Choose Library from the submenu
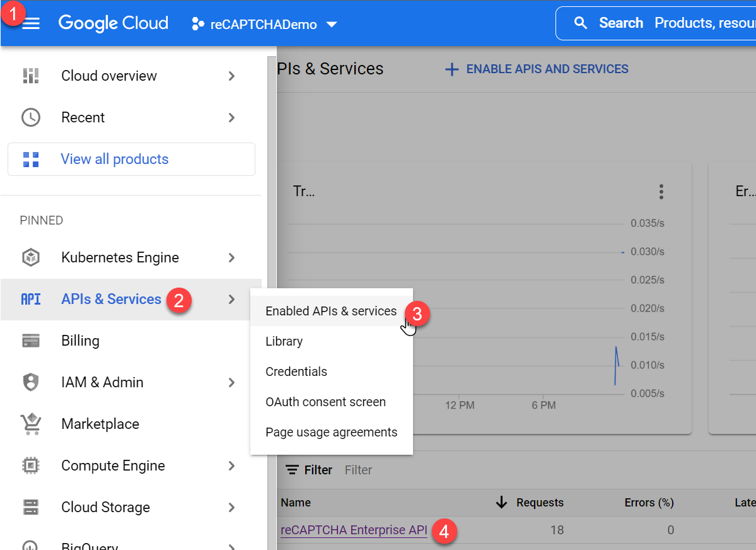The image size is (756, 550). [x=331, y=341]
